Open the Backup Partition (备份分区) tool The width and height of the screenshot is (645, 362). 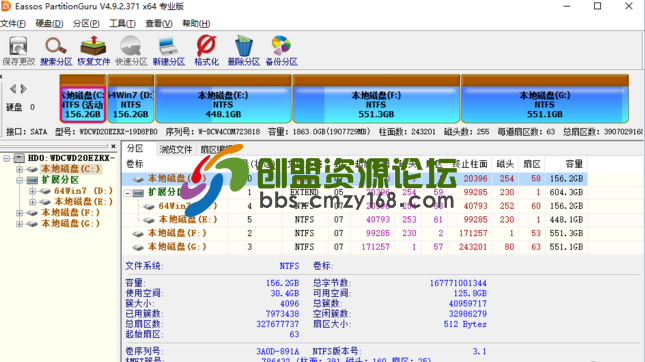(x=281, y=51)
